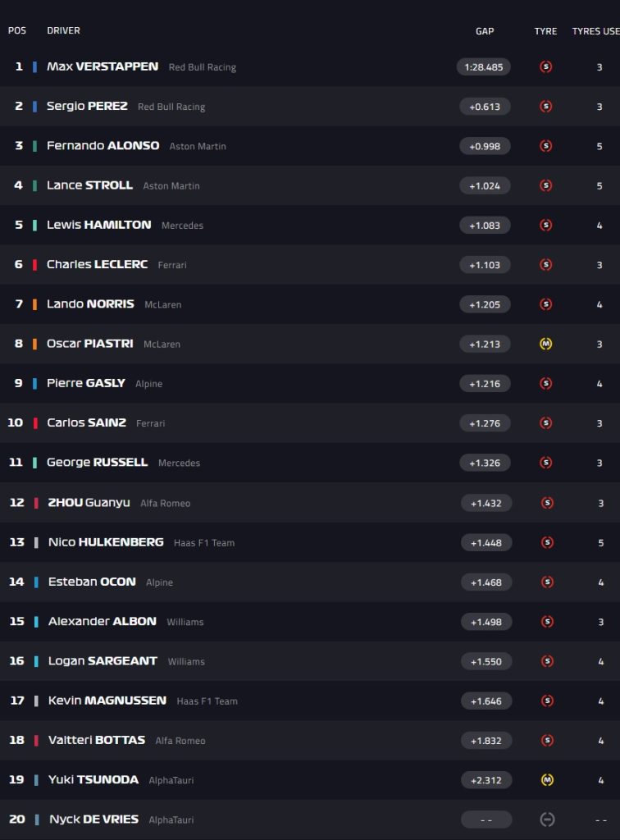The image size is (620, 840).
Task: Select Max VERSTAPPEN driver name
Action: 103,66
